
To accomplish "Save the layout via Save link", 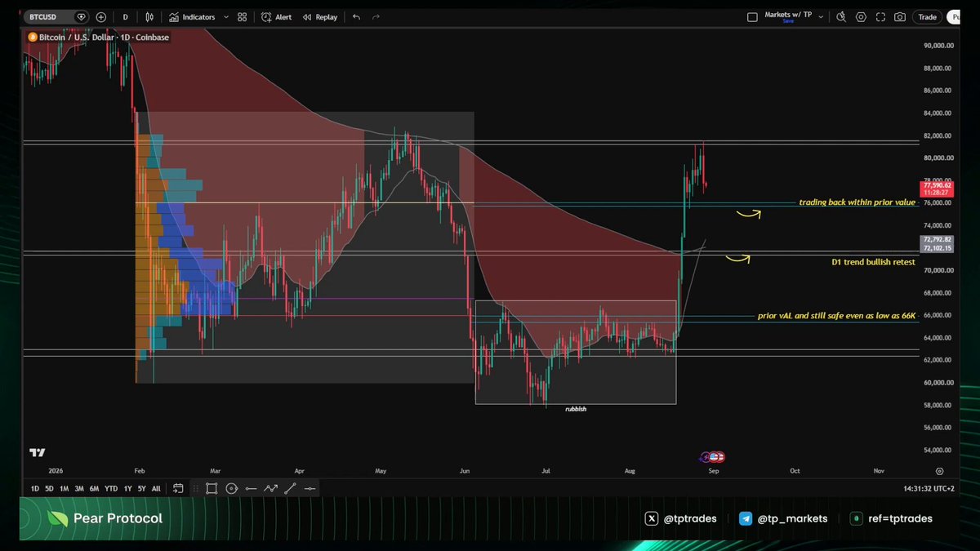I will click(x=788, y=21).
